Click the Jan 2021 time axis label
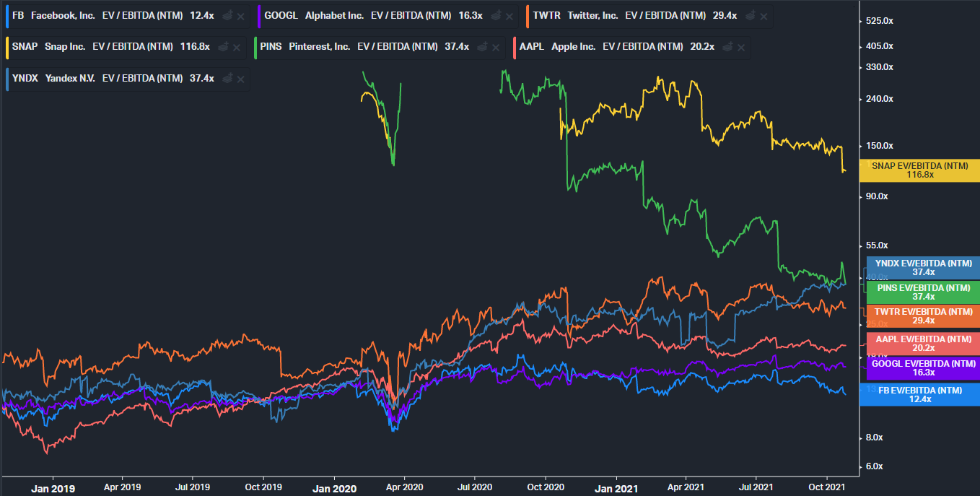Viewport: 980px width, 496px height. [617, 489]
